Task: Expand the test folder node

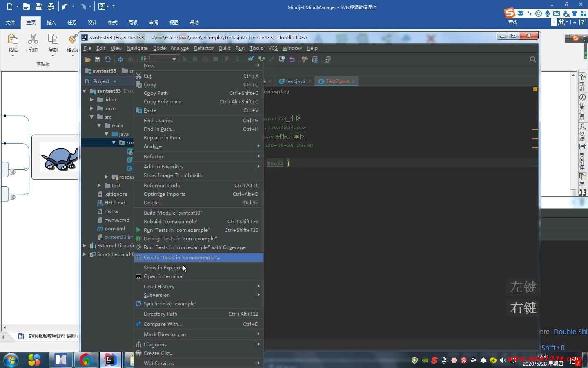Action: (x=99, y=186)
